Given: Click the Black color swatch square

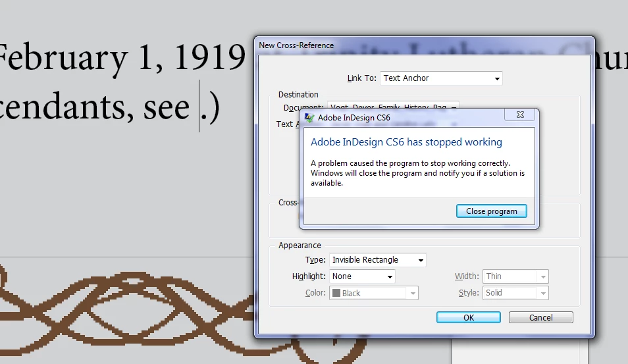Looking at the screenshot, I should click(336, 293).
